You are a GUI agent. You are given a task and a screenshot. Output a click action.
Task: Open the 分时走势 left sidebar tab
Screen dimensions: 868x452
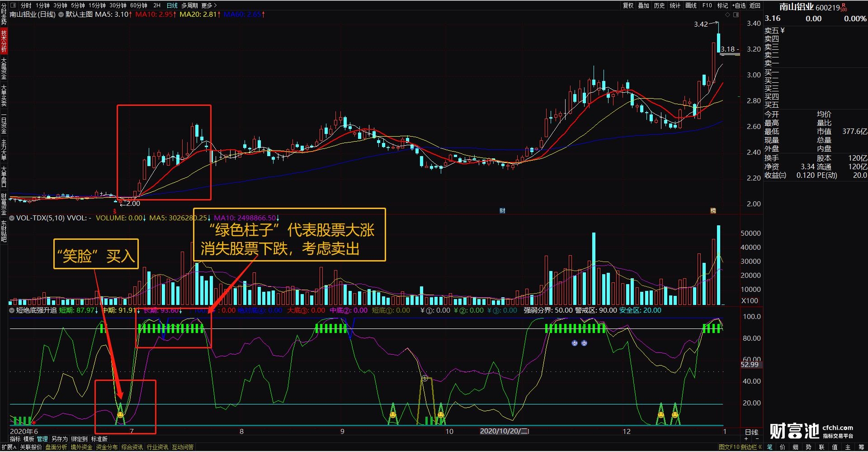click(x=4, y=14)
